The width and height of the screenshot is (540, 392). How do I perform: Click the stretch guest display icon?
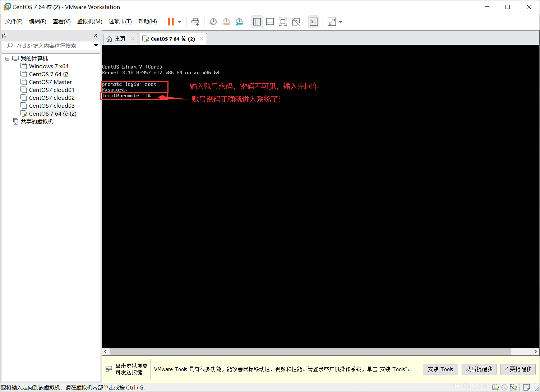[332, 22]
